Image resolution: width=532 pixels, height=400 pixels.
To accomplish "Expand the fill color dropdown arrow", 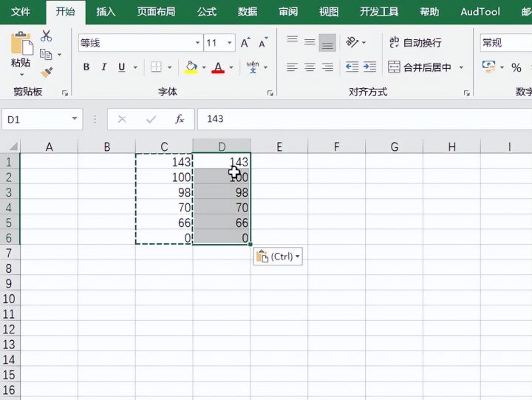I will (x=204, y=67).
